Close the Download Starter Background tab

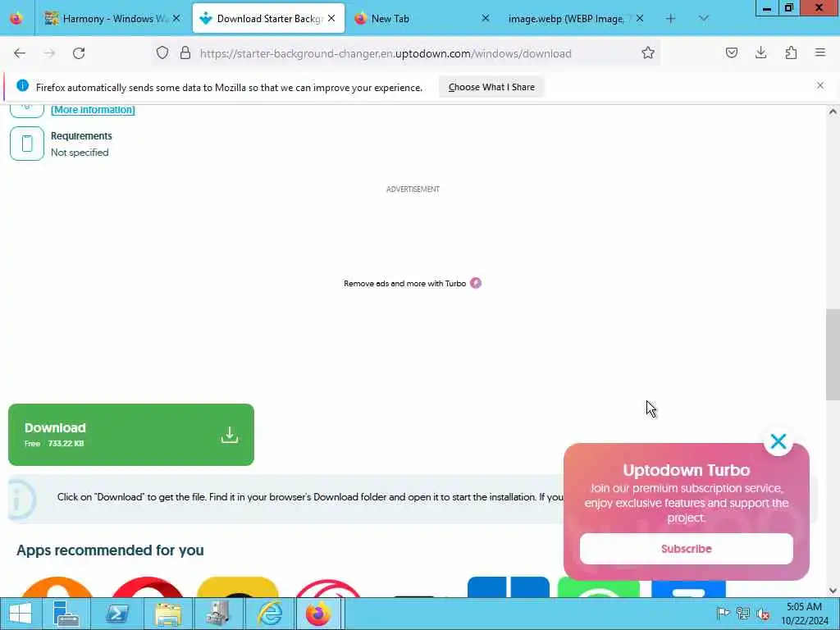[x=331, y=18]
